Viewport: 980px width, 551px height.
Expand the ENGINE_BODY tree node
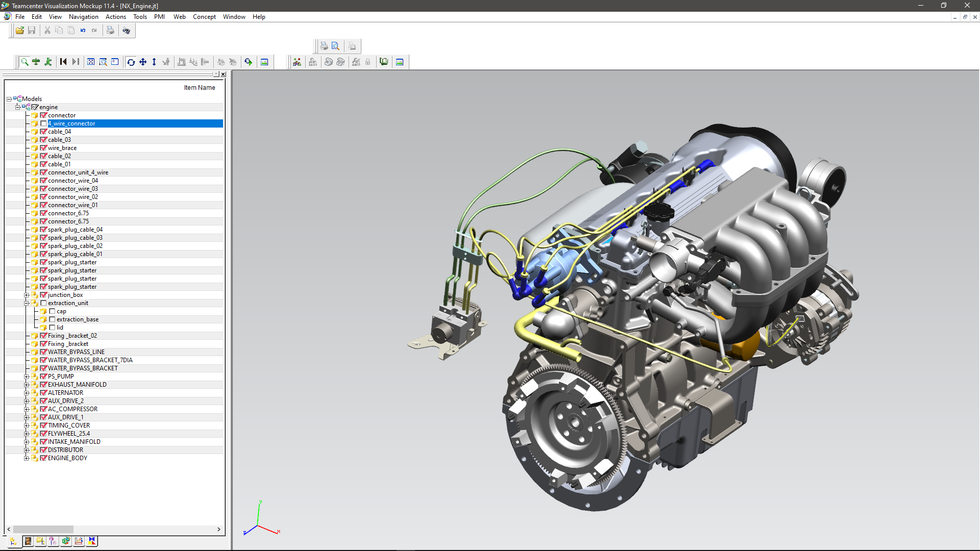[27, 458]
